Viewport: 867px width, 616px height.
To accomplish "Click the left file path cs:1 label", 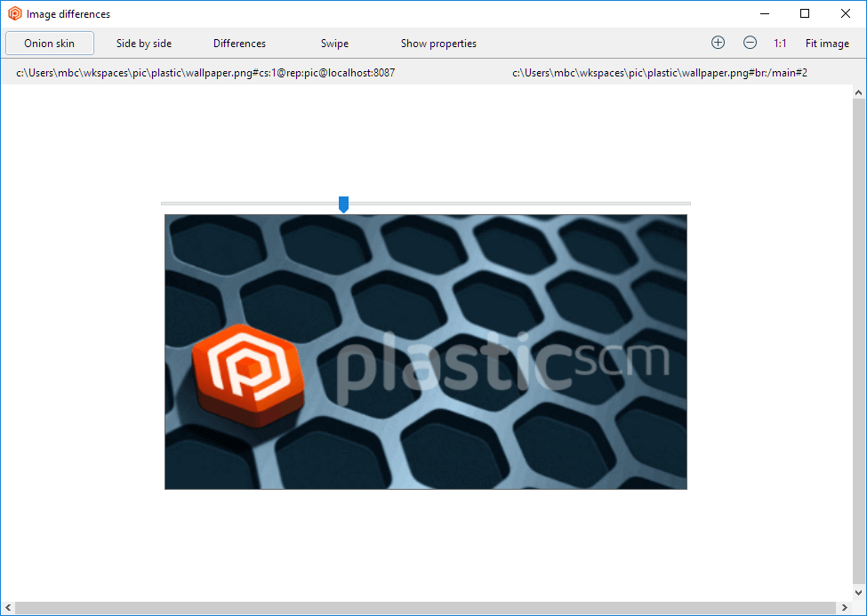I will point(205,72).
